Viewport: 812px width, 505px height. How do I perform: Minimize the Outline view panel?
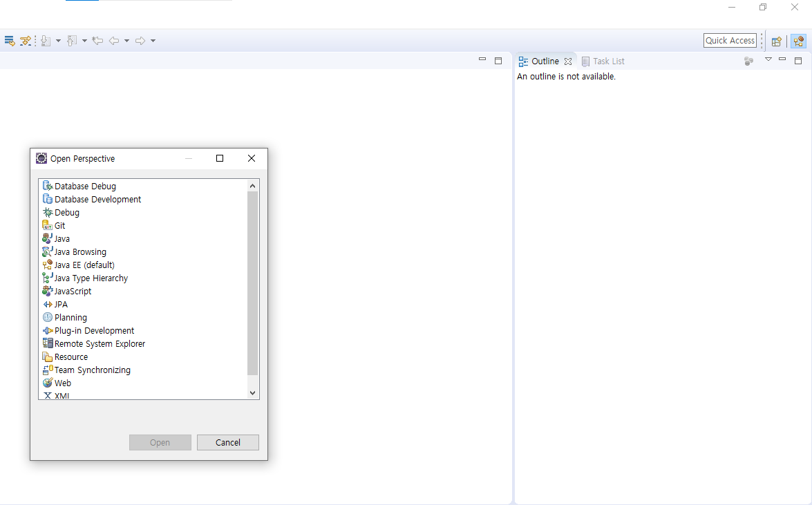point(782,59)
